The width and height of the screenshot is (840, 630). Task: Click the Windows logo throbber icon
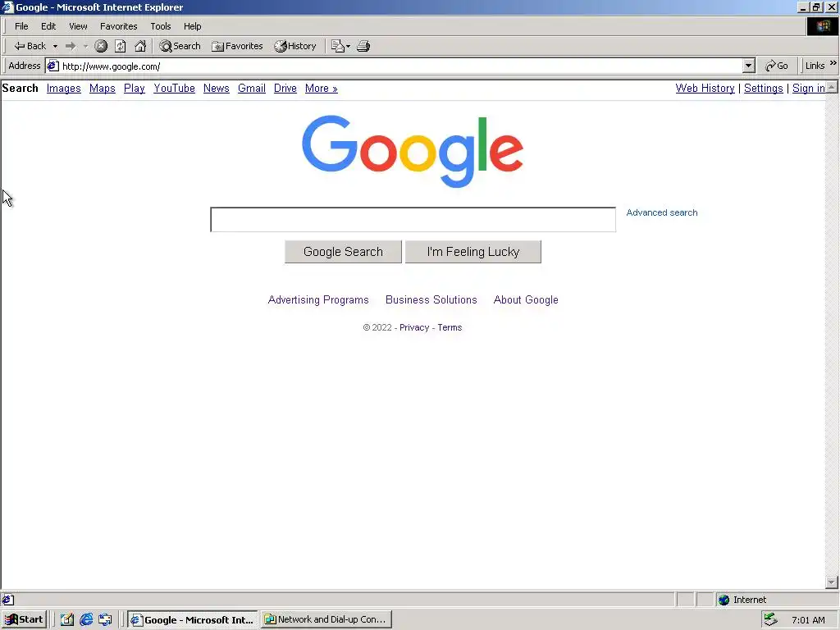pos(823,26)
